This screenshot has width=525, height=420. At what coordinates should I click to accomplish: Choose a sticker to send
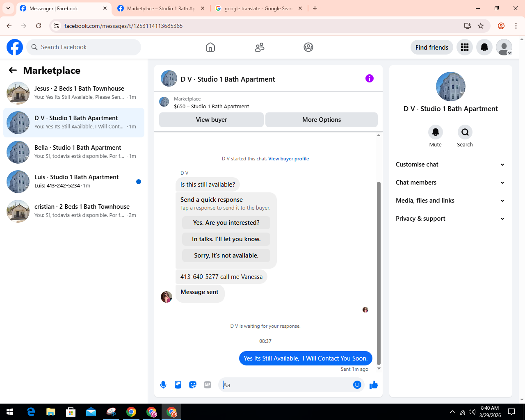(193, 385)
